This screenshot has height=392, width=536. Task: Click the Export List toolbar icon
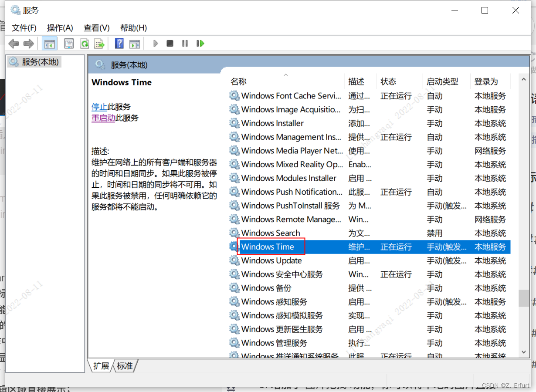(x=100, y=44)
